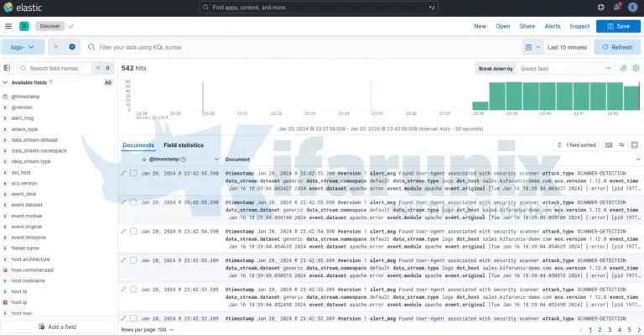This screenshot has width=644, height=335.
Task: Click the Elastic logo
Action: (23, 8)
